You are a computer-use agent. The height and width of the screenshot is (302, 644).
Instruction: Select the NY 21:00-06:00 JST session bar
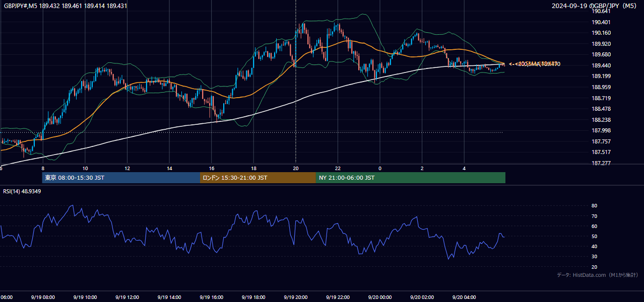click(411, 178)
